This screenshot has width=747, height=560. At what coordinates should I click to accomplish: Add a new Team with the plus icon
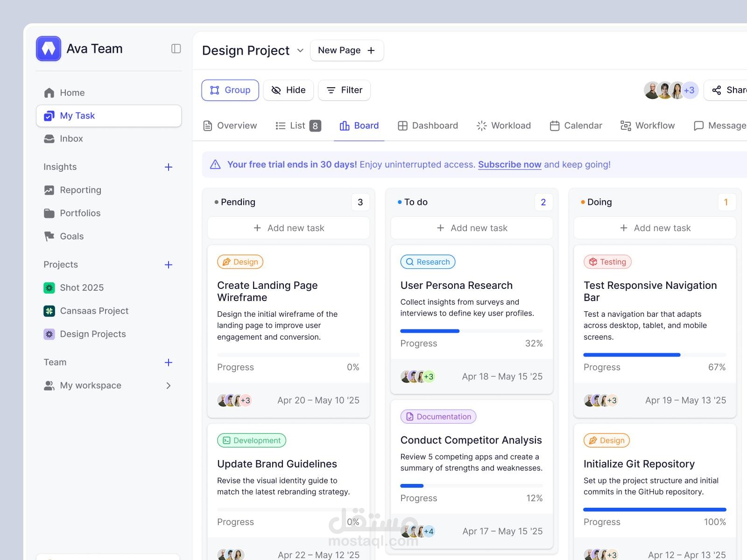[x=169, y=363]
